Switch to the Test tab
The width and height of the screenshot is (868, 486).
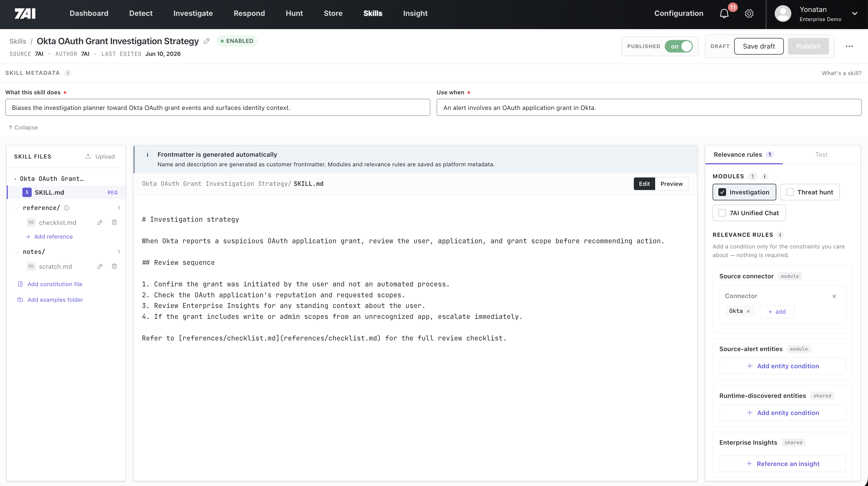pos(821,155)
